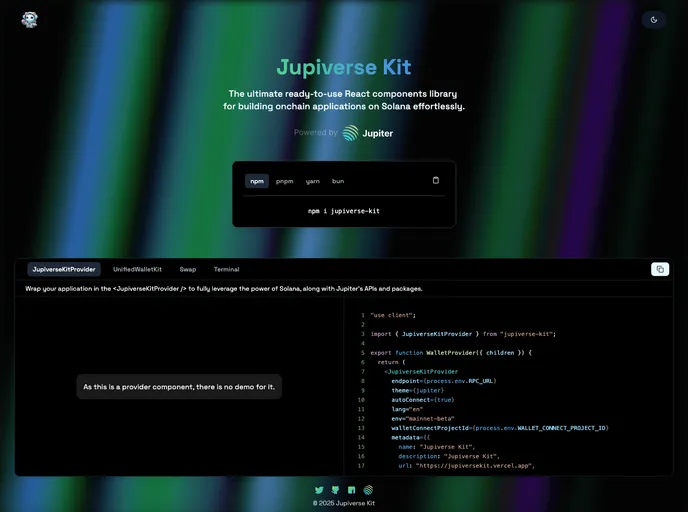Open the Jupiter icon link in the footer
The image size is (688, 512).
[x=368, y=490]
